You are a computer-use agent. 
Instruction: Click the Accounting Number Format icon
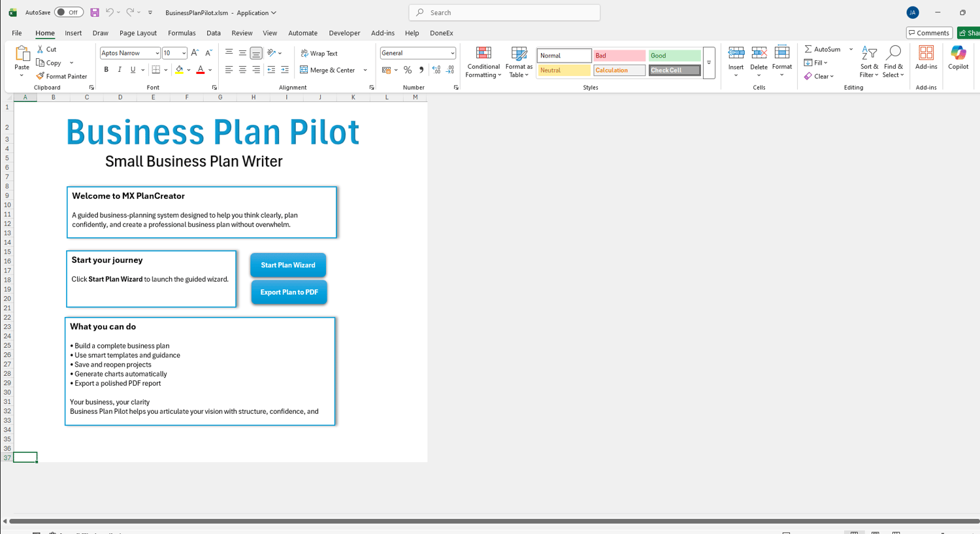[387, 70]
